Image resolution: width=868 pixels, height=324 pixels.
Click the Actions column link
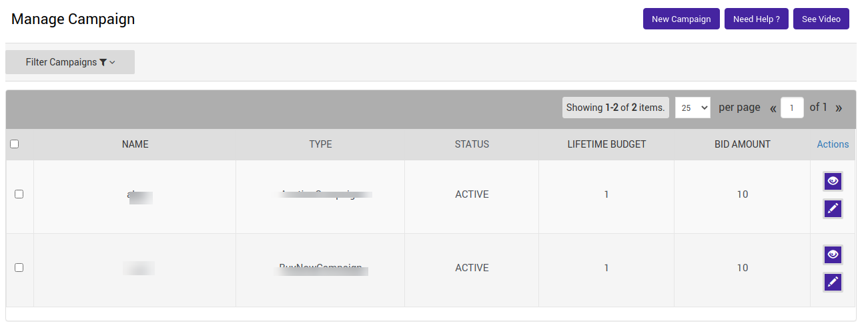833,144
